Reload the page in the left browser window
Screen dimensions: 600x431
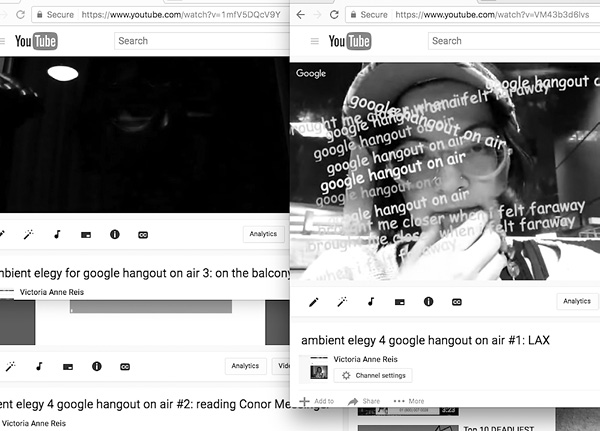coord(20,15)
